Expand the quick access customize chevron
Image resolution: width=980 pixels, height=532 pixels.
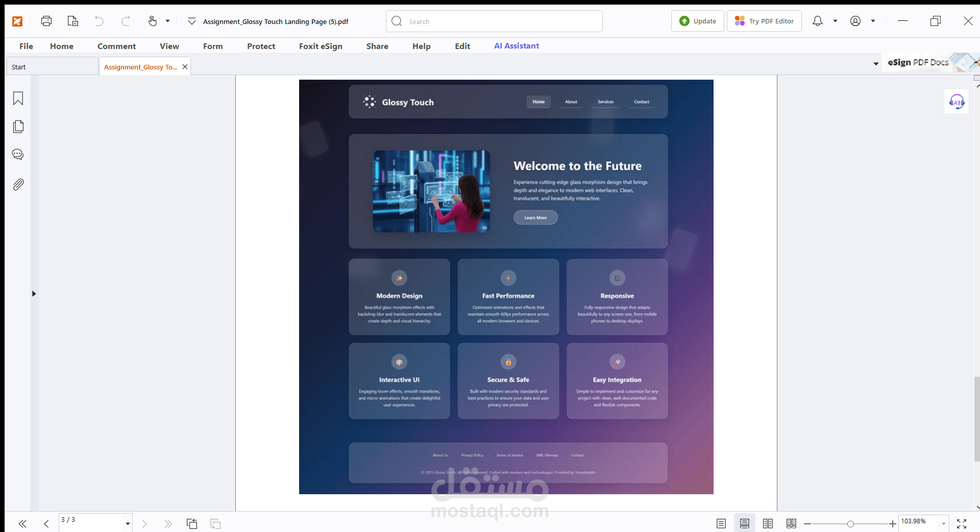192,21
